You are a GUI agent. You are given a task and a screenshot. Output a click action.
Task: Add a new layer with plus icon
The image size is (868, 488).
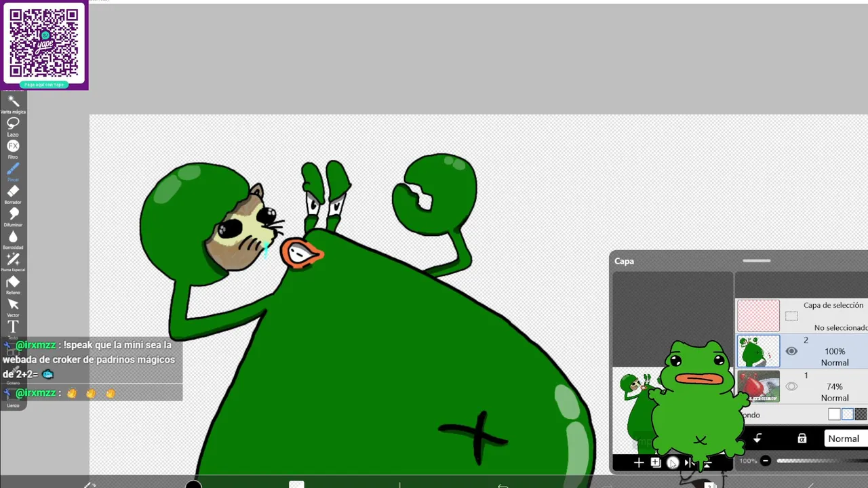coord(638,463)
